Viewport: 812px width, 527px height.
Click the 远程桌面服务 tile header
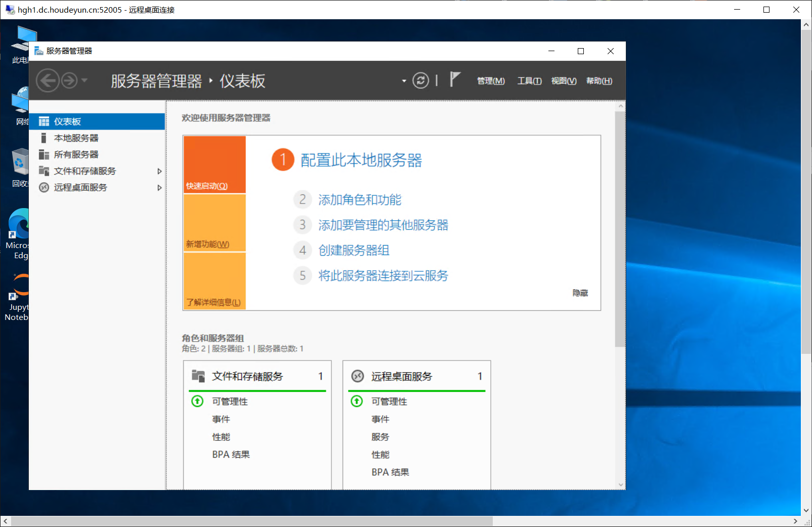click(417, 376)
